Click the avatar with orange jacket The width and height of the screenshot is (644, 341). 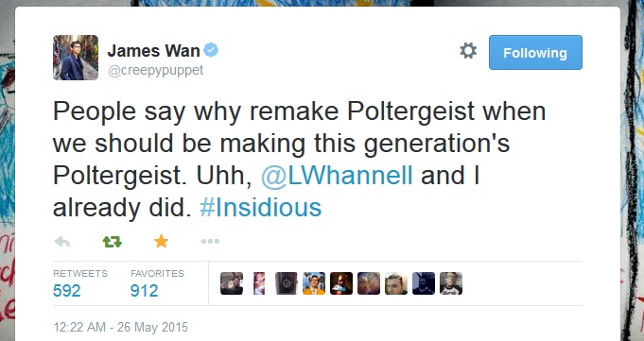314,283
